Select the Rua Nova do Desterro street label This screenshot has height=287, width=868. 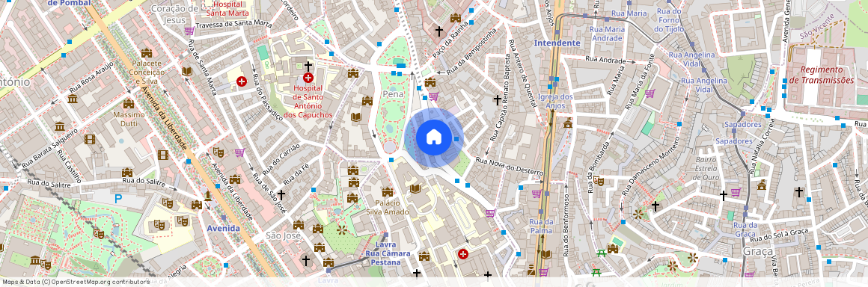510,167
